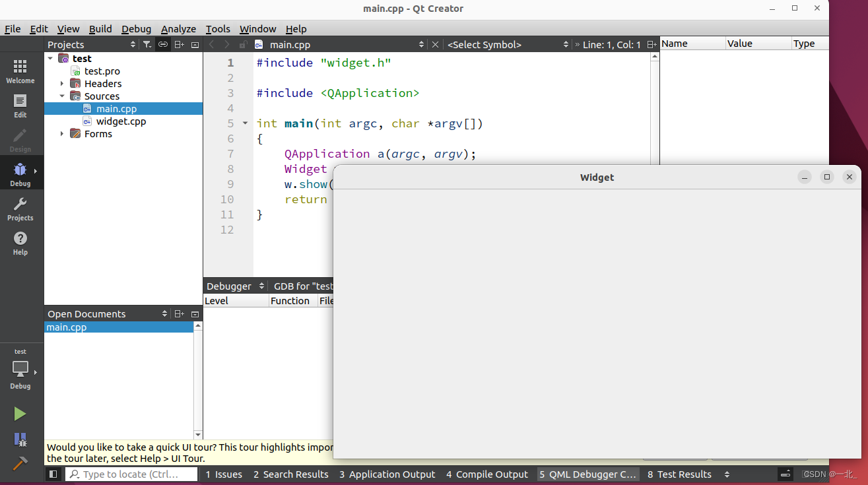
Task: Fold the main function at line 5
Action: [245, 123]
